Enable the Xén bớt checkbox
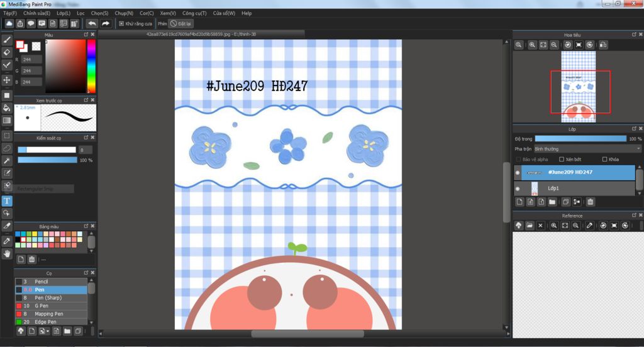This screenshot has width=644, height=347. 562,159
